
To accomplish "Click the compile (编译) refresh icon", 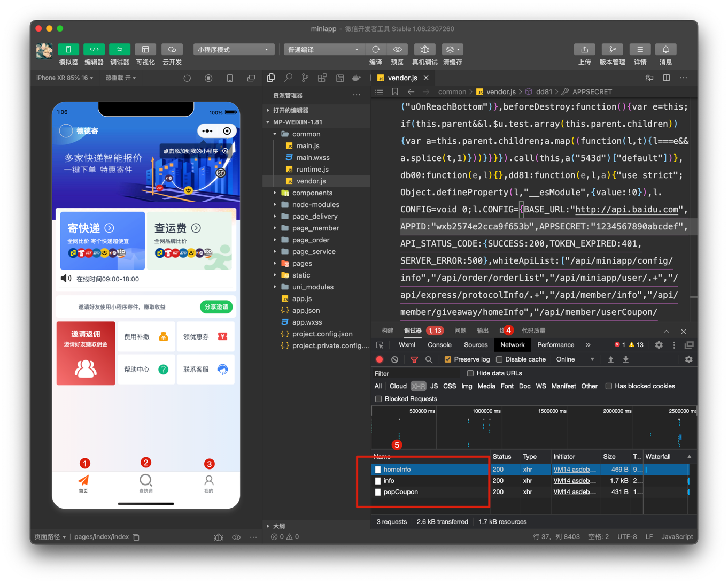I will click(376, 49).
